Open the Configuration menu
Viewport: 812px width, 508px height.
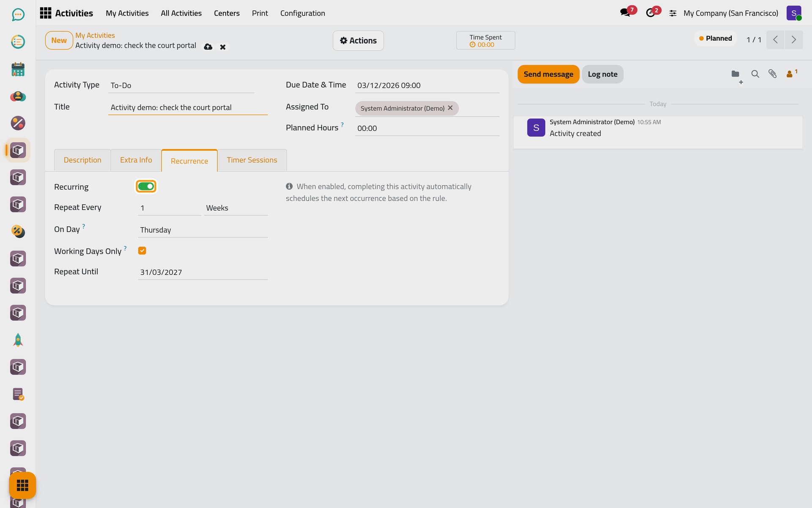[x=302, y=13]
